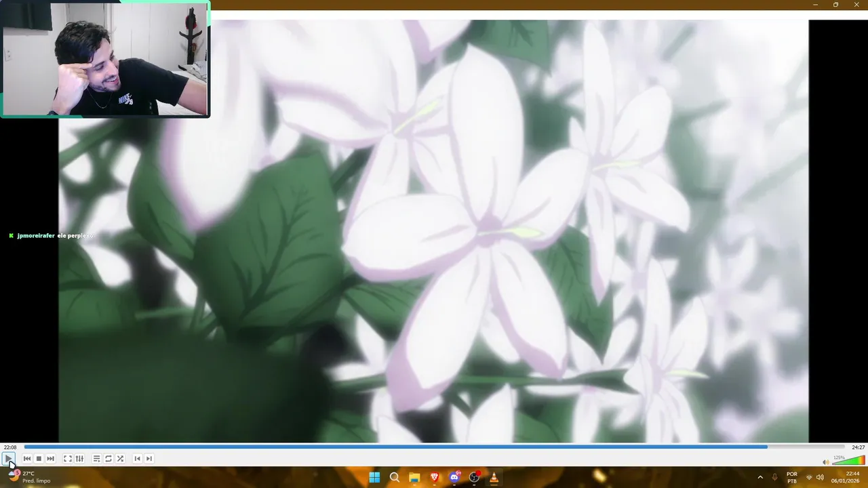Show the VLC playlist
Viewport: 868px width, 488px height.
point(97,459)
